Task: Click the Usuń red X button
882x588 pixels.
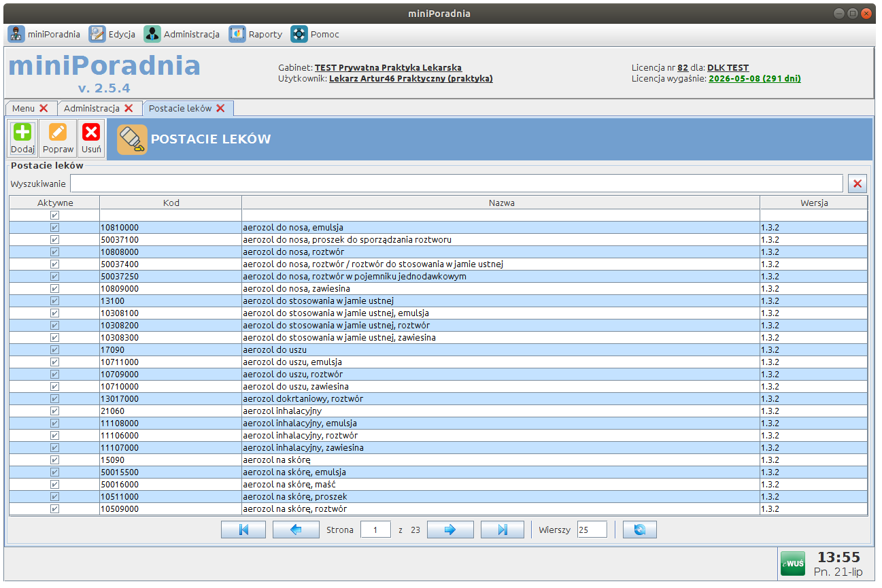Action: [91, 139]
